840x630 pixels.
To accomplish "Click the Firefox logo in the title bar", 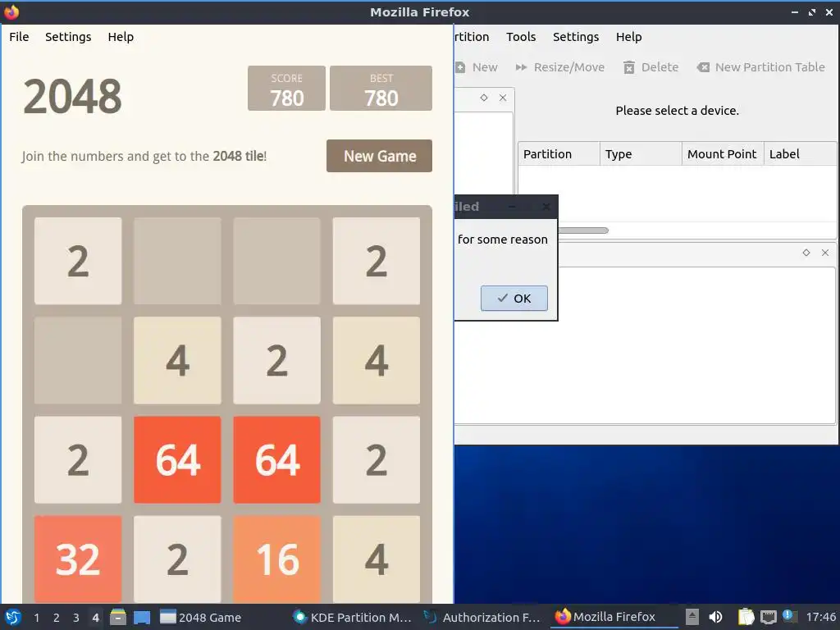I will pyautogui.click(x=11, y=11).
